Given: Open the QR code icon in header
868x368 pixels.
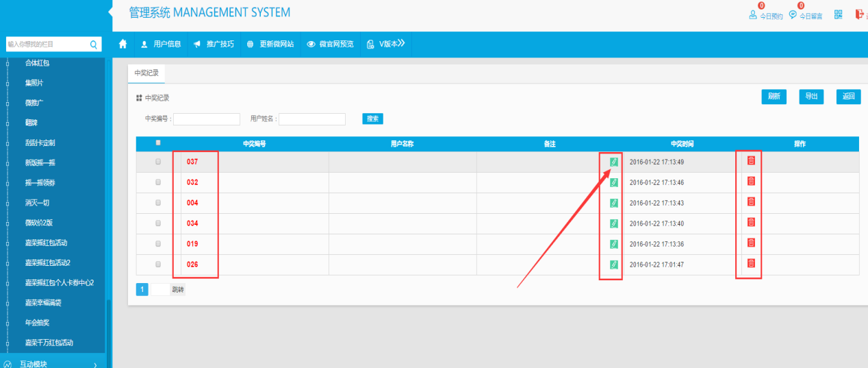Looking at the screenshot, I should tap(838, 15).
